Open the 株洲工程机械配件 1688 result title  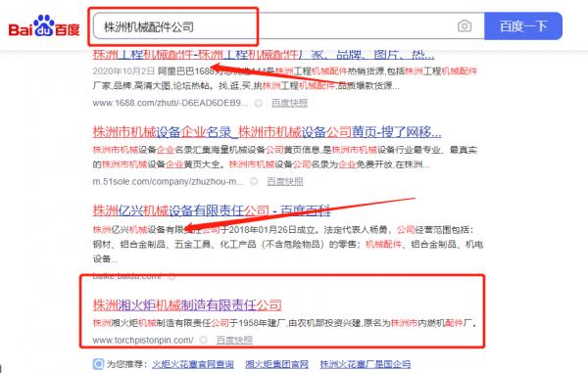click(264, 55)
